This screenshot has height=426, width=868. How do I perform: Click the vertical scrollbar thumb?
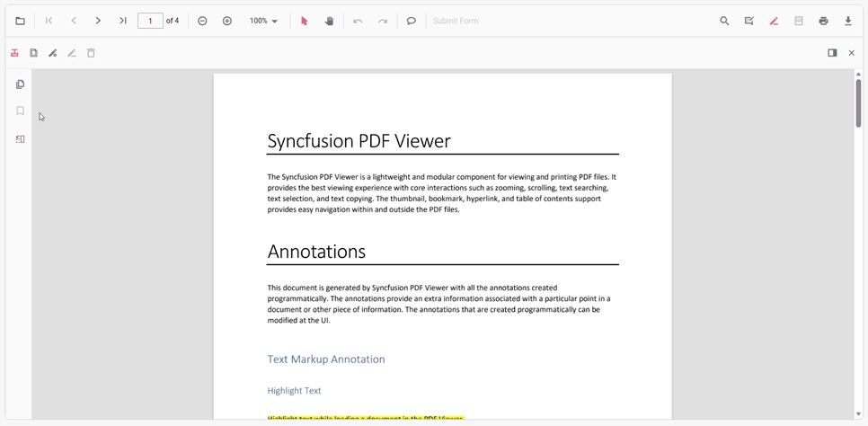pyautogui.click(x=858, y=102)
